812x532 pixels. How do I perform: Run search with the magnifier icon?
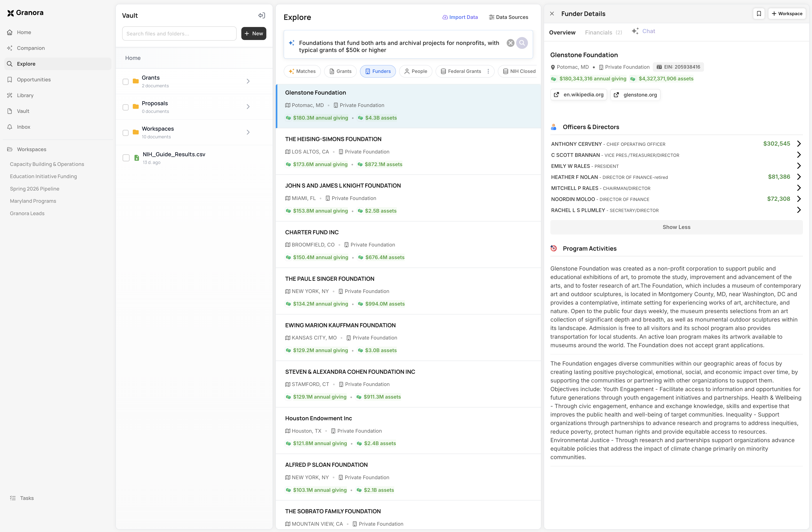(522, 43)
